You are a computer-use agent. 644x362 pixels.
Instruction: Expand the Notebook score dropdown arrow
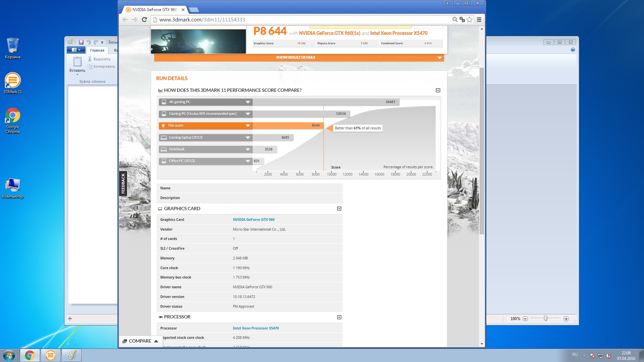click(x=248, y=149)
